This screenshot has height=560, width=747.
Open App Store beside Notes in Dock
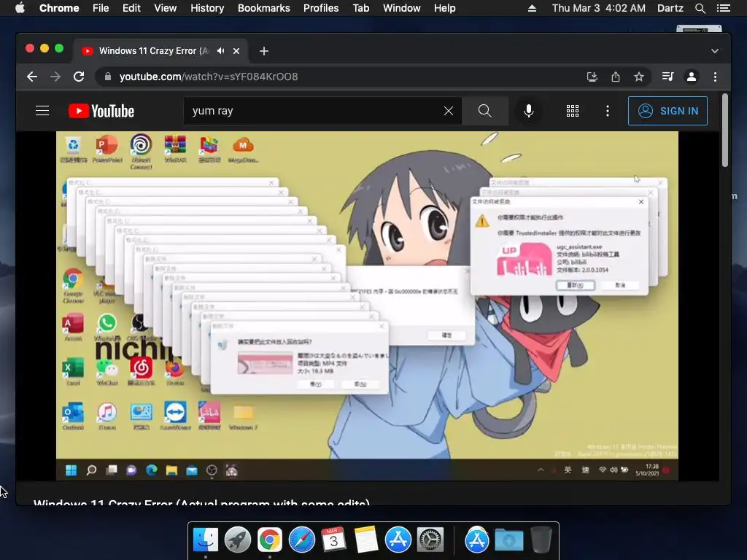coord(398,540)
